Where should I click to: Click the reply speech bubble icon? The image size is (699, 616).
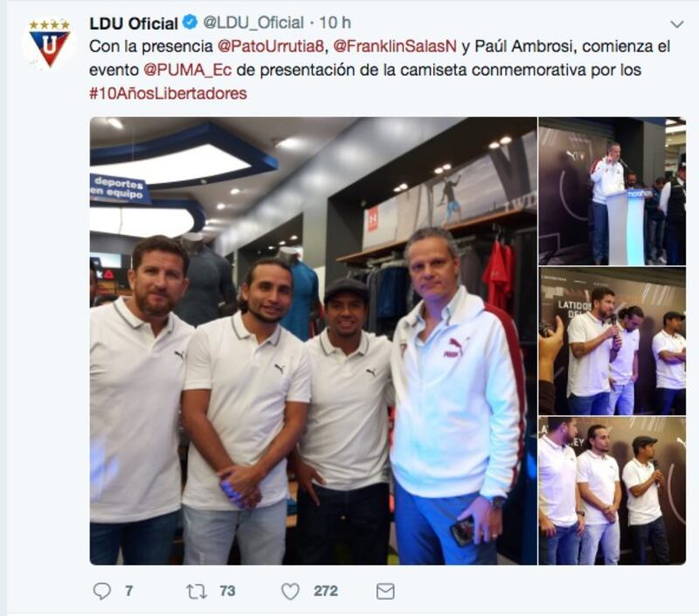click(101, 591)
